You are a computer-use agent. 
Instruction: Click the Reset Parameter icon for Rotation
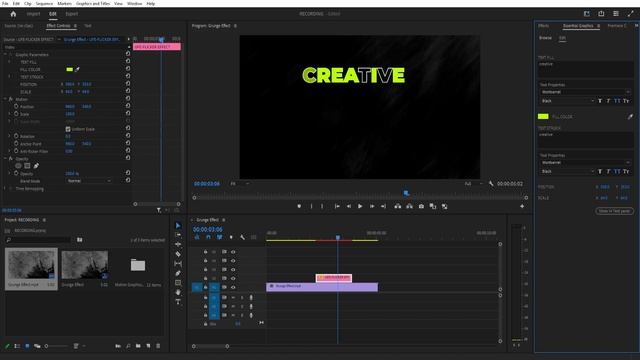point(128,136)
